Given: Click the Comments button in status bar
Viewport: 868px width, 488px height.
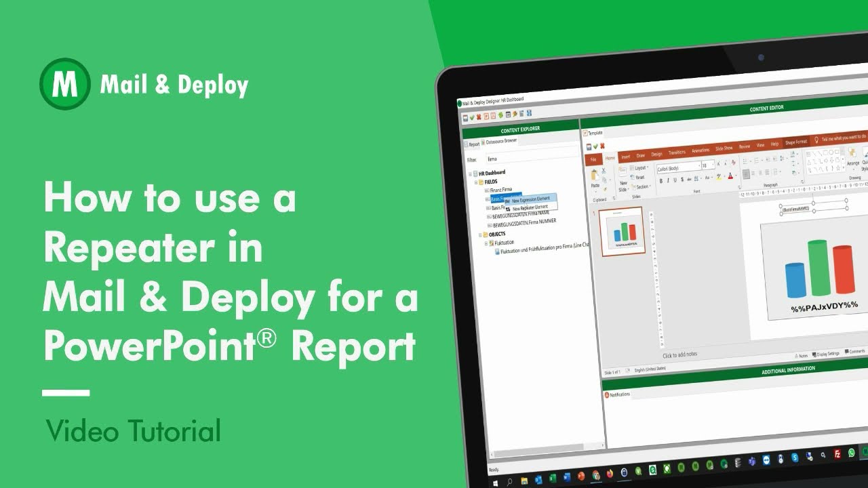Looking at the screenshot, I should click(x=854, y=351).
